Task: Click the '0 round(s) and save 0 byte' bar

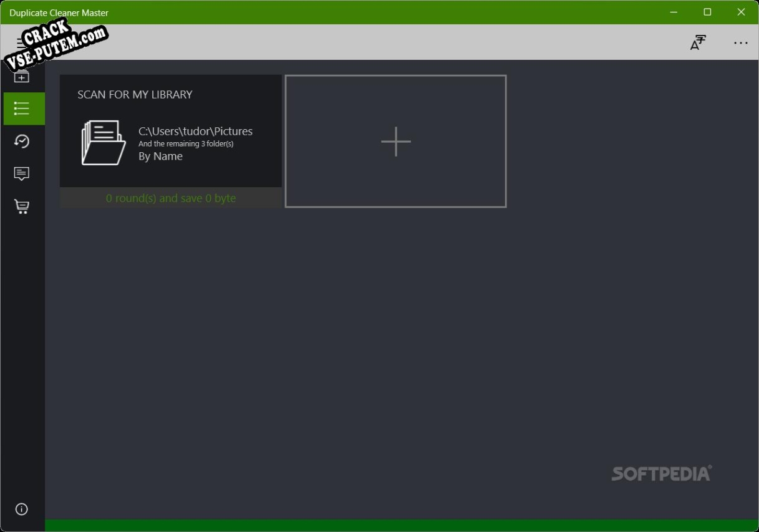Action: (x=171, y=198)
